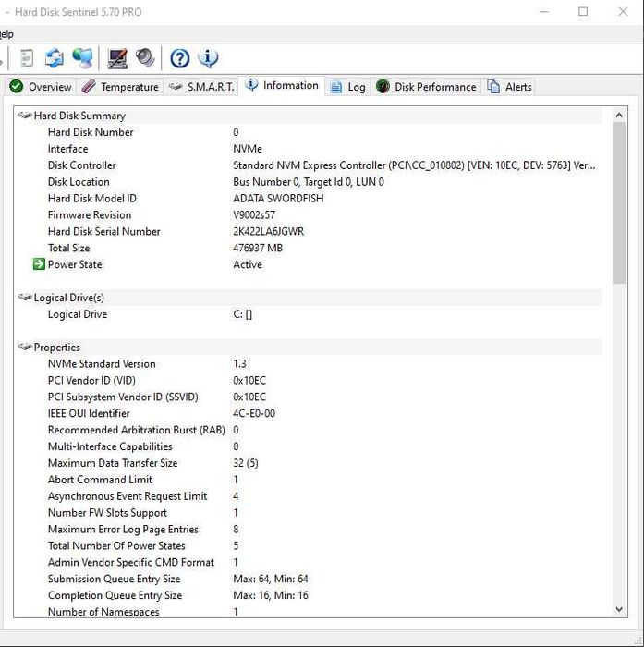Click Recommended Arbitration Burst (RAB) label
644x647 pixels.
point(137,430)
